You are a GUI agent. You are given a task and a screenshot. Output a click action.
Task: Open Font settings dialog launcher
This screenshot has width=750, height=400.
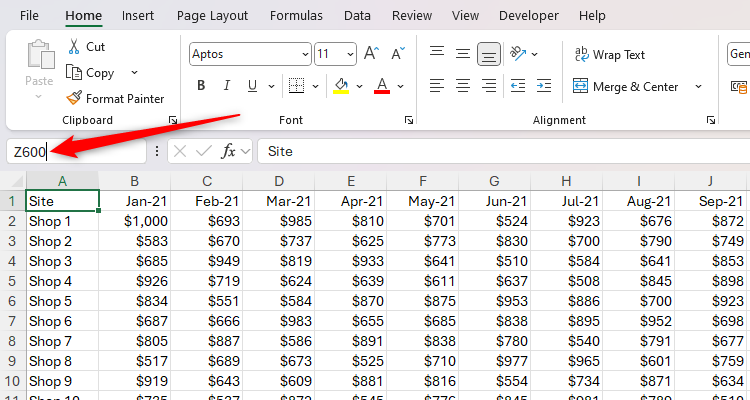coord(408,120)
